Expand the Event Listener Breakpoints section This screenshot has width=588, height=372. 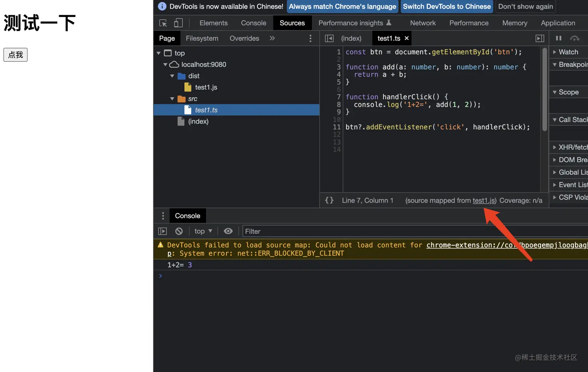point(555,185)
